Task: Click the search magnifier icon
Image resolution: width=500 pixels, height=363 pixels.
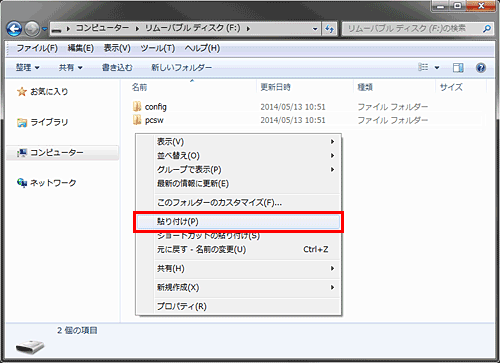Action: point(487,29)
